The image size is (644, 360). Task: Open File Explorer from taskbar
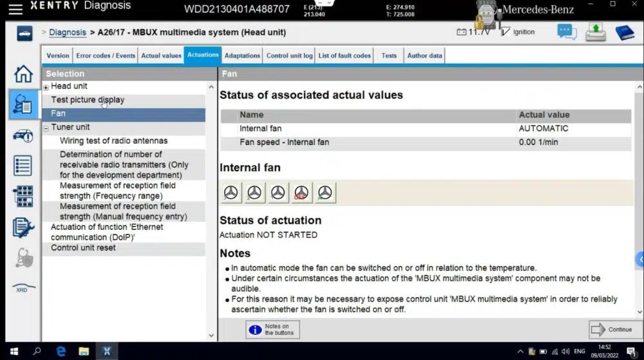[84, 352]
